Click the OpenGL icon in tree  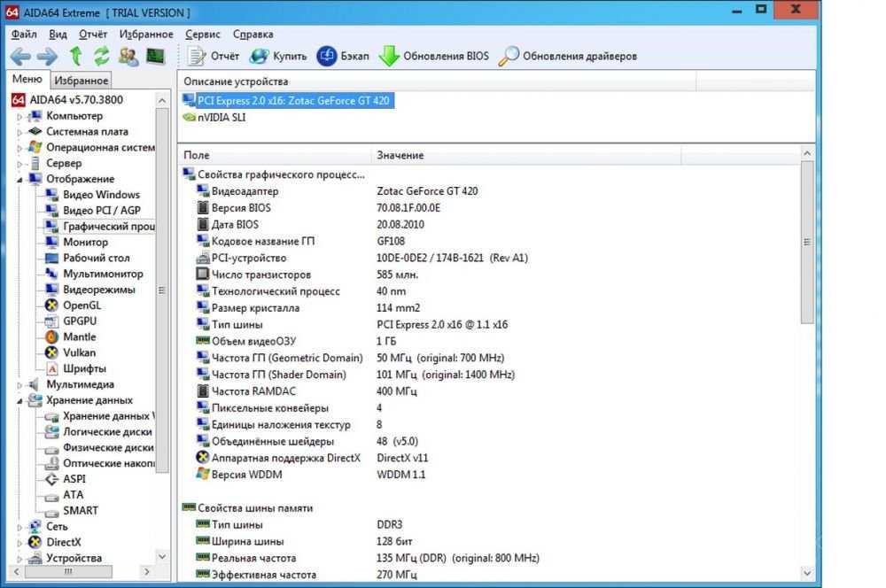tap(51, 305)
